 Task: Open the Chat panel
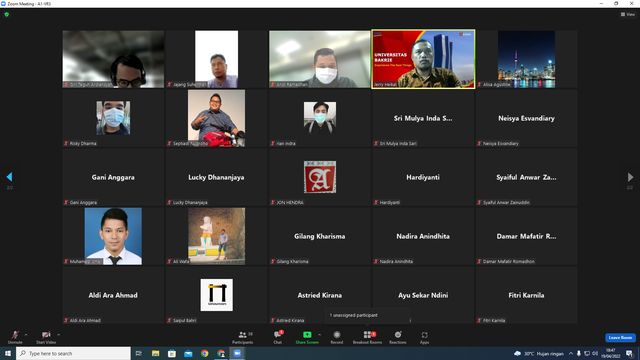pyautogui.click(x=278, y=337)
